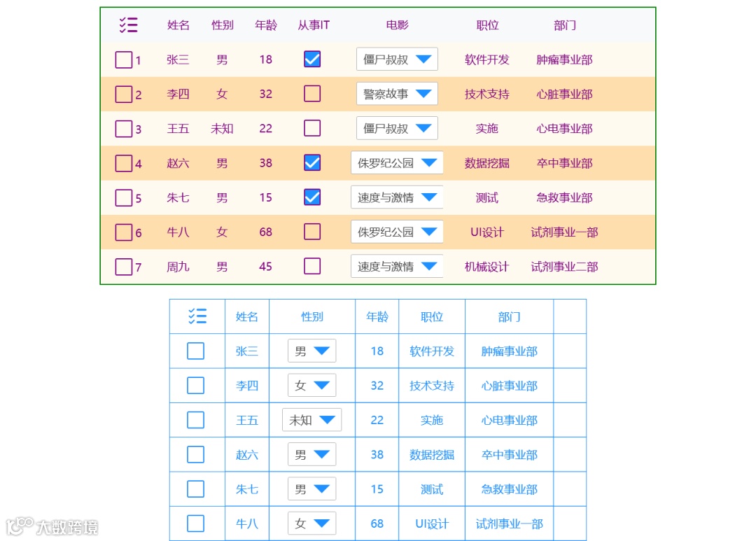Screen dimensions: 756x541
Task: Click the 从事IT column header
Action: coord(314,25)
